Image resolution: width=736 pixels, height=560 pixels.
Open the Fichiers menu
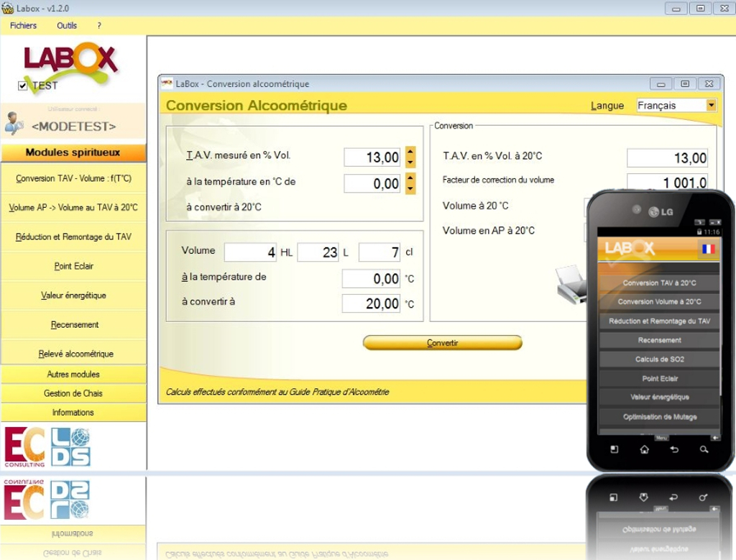coord(23,26)
